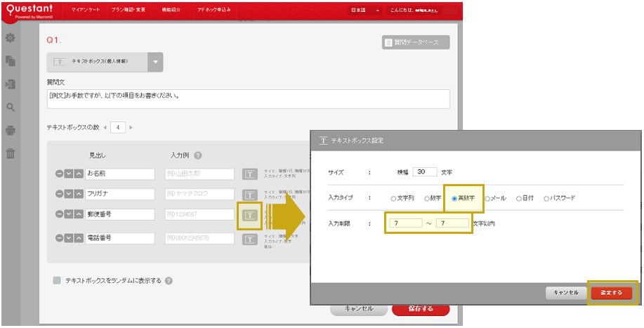644x328 pixels.
Task: Click the 例)ヤマダタロウ example field
Action: (199, 194)
